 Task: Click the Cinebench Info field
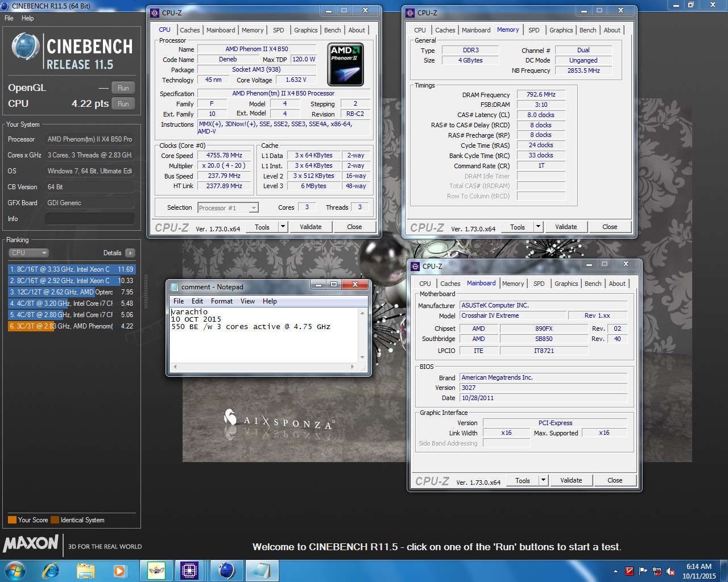tap(90, 219)
